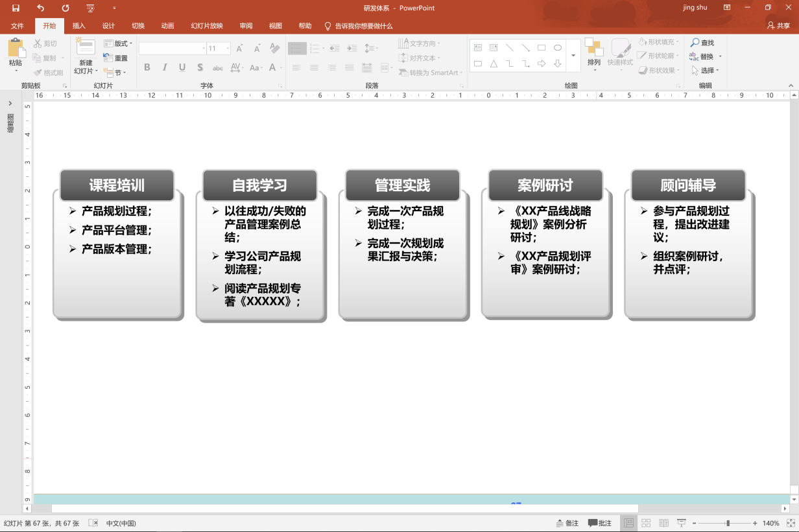Switch to the Slide Show (幻灯片放映) tab

click(x=206, y=26)
